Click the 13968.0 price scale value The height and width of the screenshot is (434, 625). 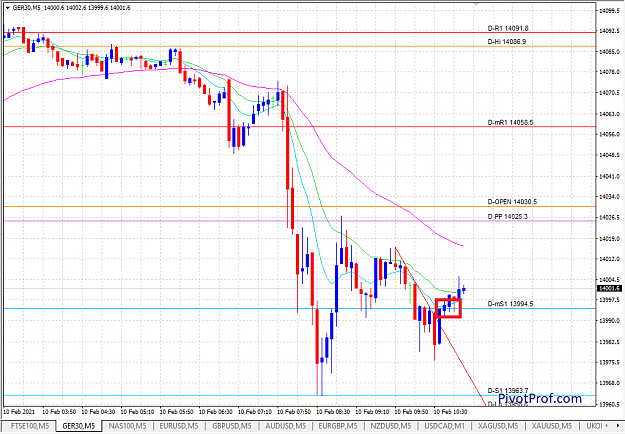(609, 383)
